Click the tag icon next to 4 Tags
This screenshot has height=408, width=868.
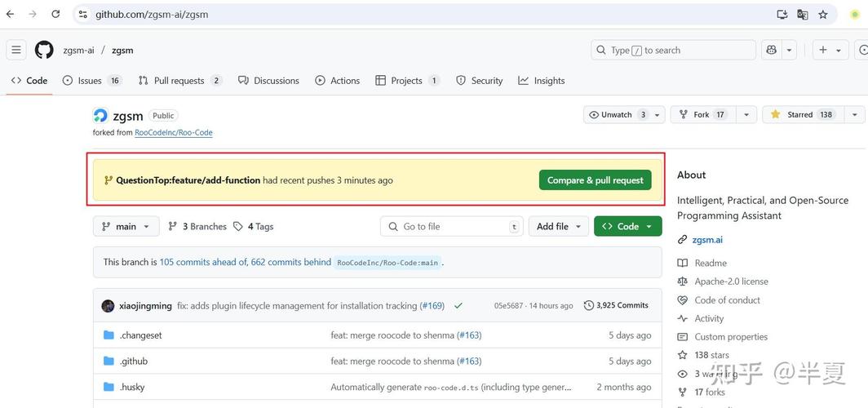tap(238, 226)
